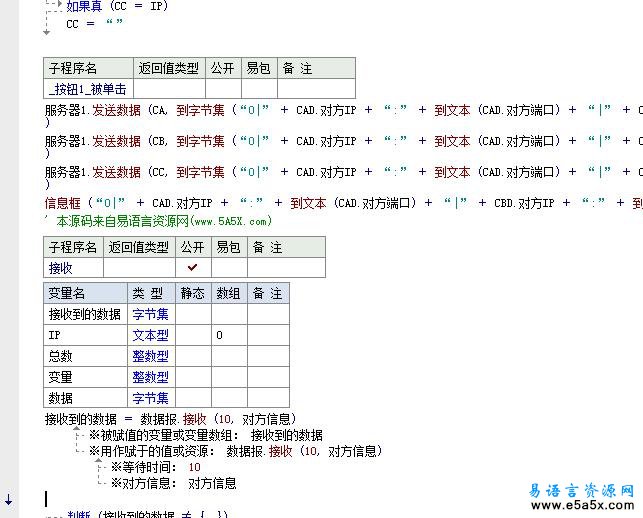Click the ※对方信息 parameter line
Viewport: 643px width, 518px height.
coord(173,483)
